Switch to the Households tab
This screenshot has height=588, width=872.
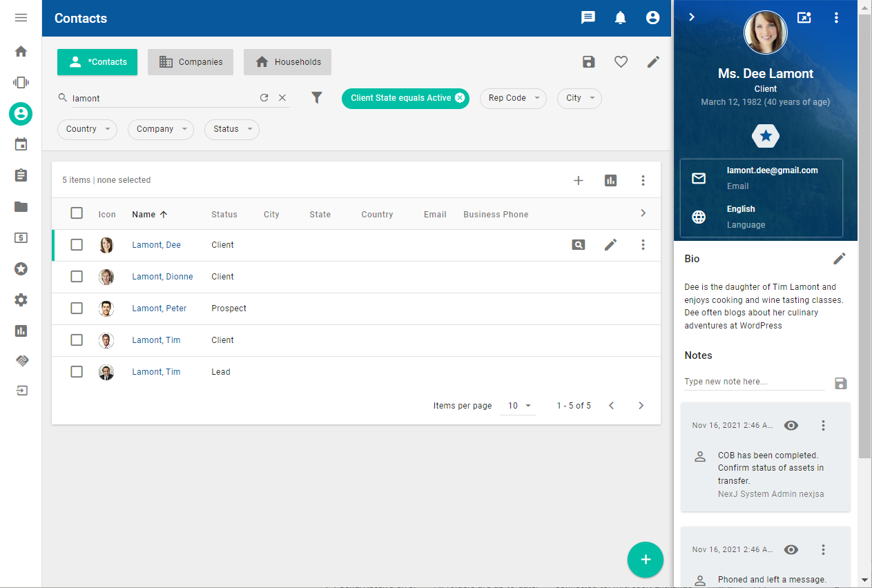click(x=287, y=62)
